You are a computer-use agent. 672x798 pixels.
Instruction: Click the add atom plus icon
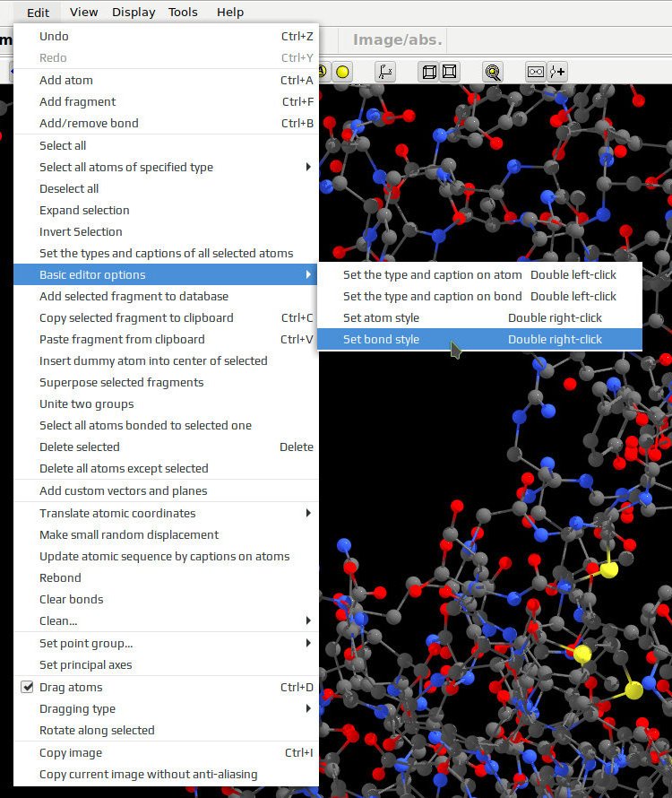click(557, 72)
